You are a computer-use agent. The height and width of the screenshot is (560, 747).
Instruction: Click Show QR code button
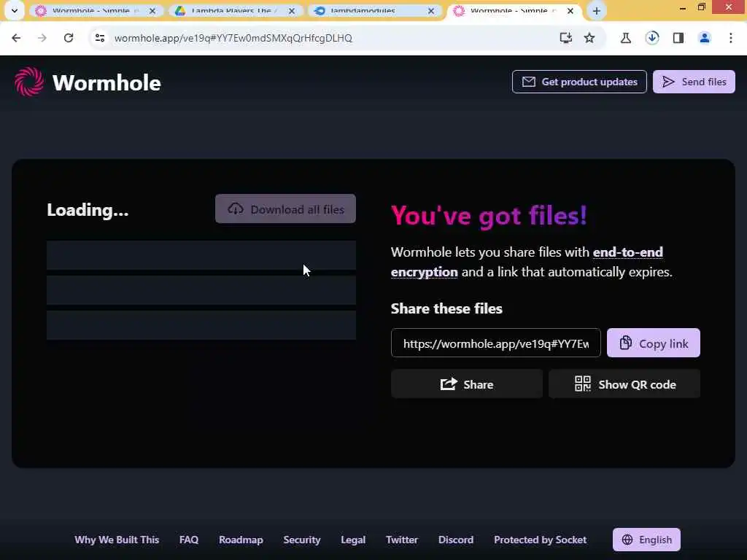coord(624,384)
